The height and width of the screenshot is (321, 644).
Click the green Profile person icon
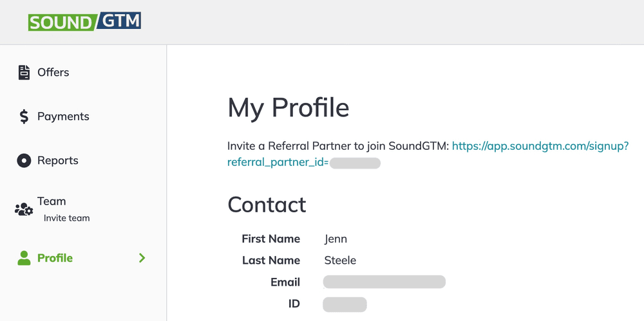click(x=24, y=258)
